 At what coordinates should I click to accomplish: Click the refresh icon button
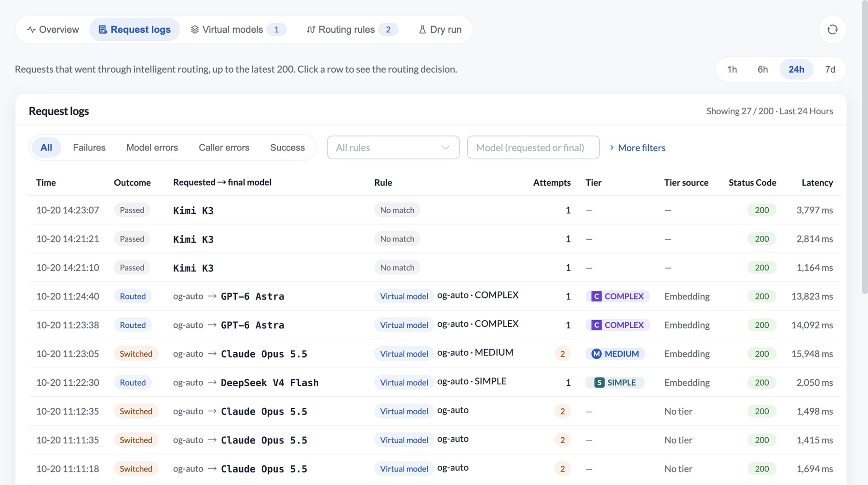click(x=832, y=29)
